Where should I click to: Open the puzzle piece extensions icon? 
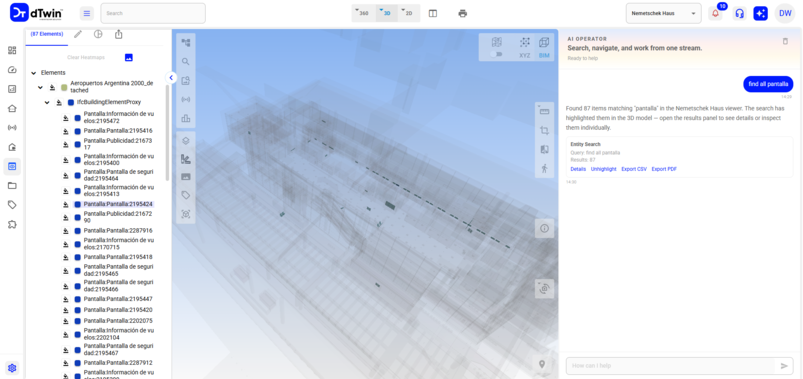pyautogui.click(x=12, y=224)
